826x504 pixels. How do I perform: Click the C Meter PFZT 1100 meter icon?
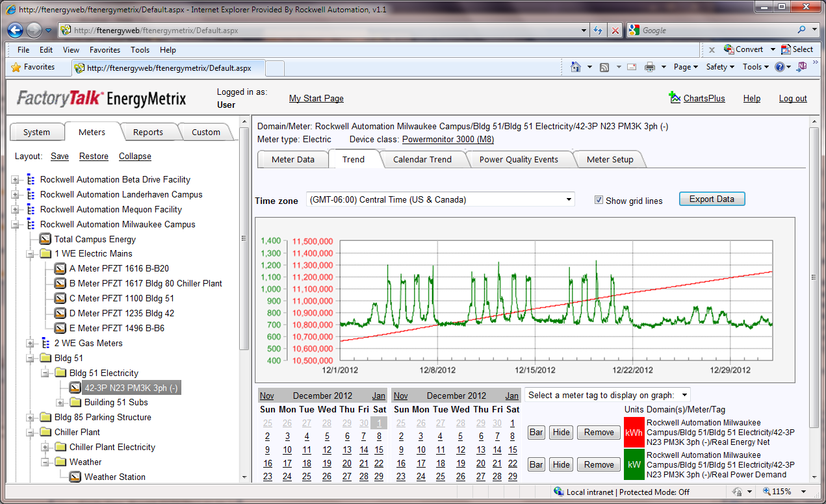point(60,298)
